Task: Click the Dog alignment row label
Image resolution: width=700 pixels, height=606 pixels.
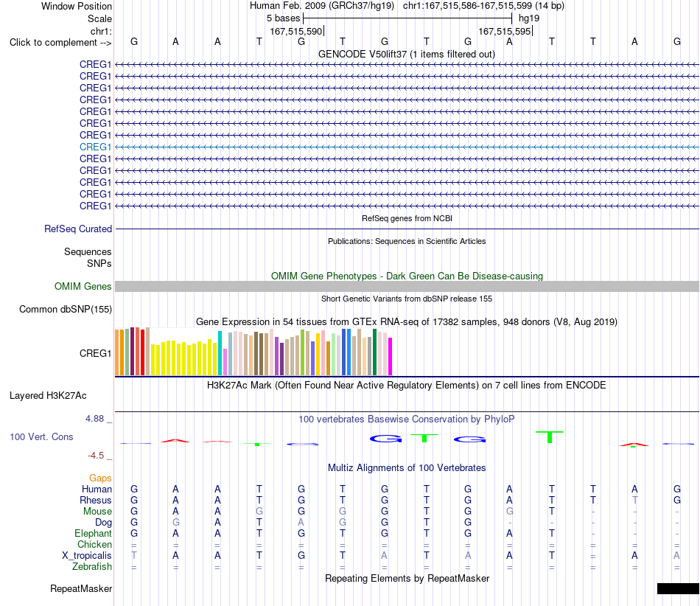Action: click(x=103, y=523)
